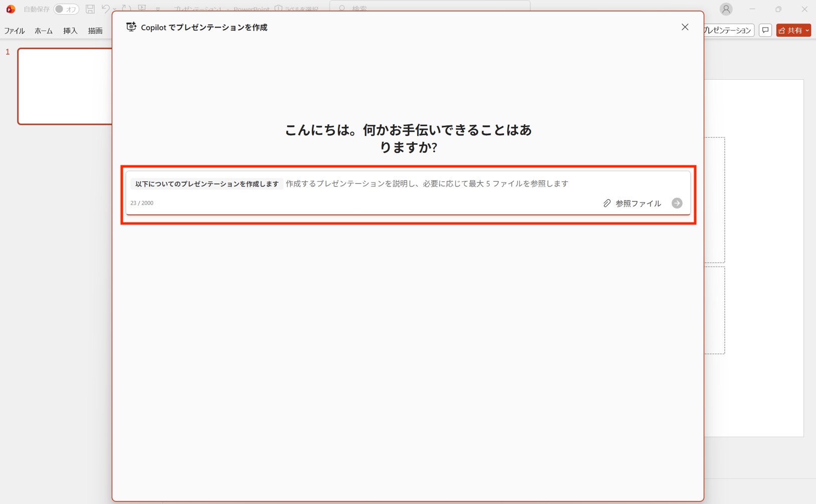Click the Save floppy disk icon
816x504 pixels.
(90, 9)
